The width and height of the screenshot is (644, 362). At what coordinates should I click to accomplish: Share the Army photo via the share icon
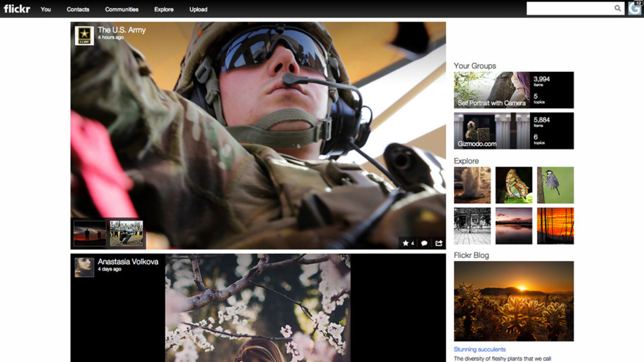pos(438,243)
